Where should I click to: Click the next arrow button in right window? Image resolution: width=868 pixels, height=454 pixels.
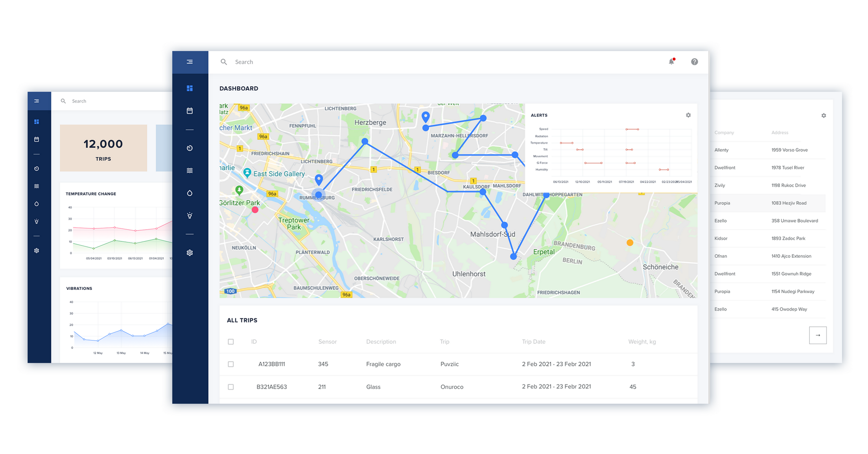pos(818,335)
